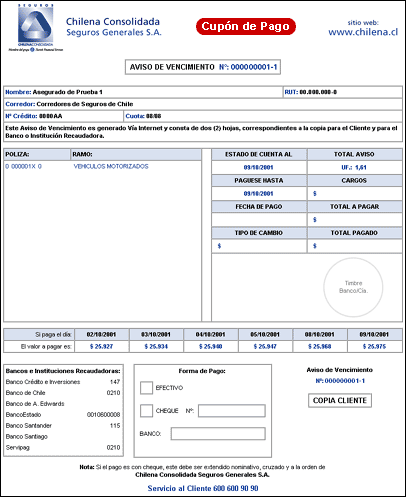Click the Chilena Consolidada logo

(x=35, y=28)
